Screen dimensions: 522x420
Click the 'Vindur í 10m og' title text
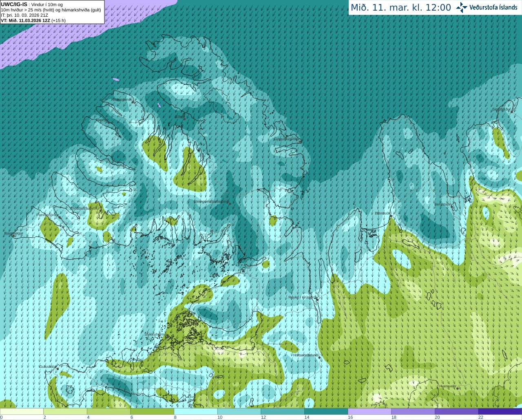coord(47,4)
